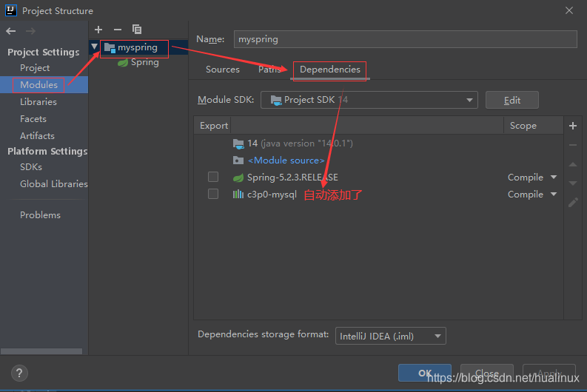Open Project settings section
Screen dimensions: 587x392
[35, 68]
